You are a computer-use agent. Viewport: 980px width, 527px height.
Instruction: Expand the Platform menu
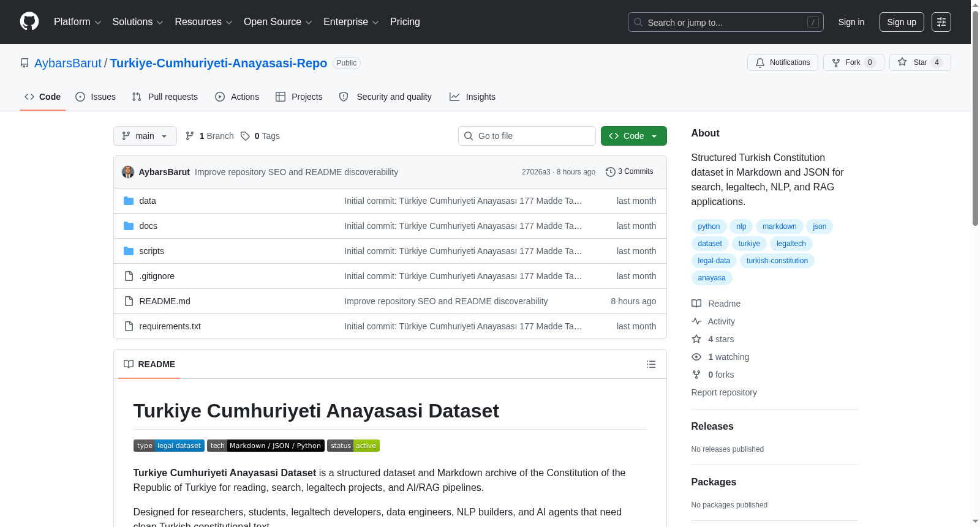78,22
